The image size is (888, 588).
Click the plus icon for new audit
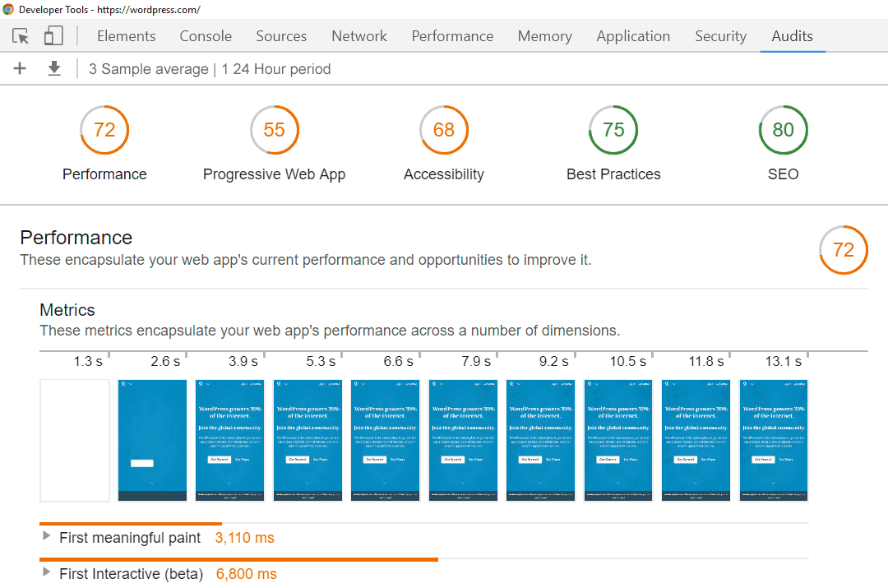[x=21, y=69]
